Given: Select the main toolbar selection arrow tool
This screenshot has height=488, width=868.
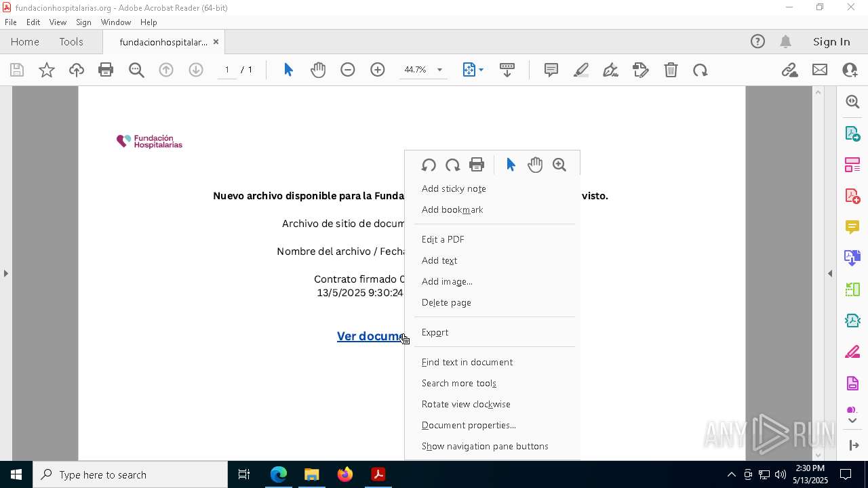Looking at the screenshot, I should point(288,70).
